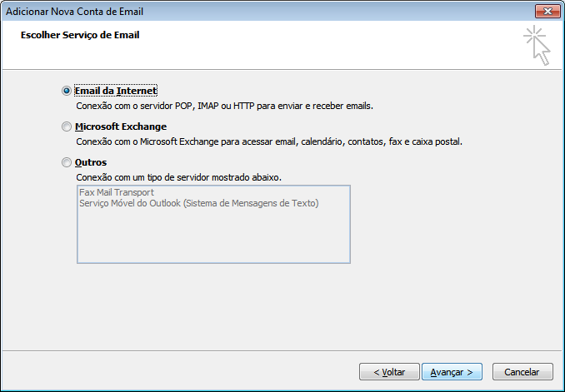Click the Exchange calendário, contatos description text
The image size is (565, 392).
pyautogui.click(x=268, y=142)
